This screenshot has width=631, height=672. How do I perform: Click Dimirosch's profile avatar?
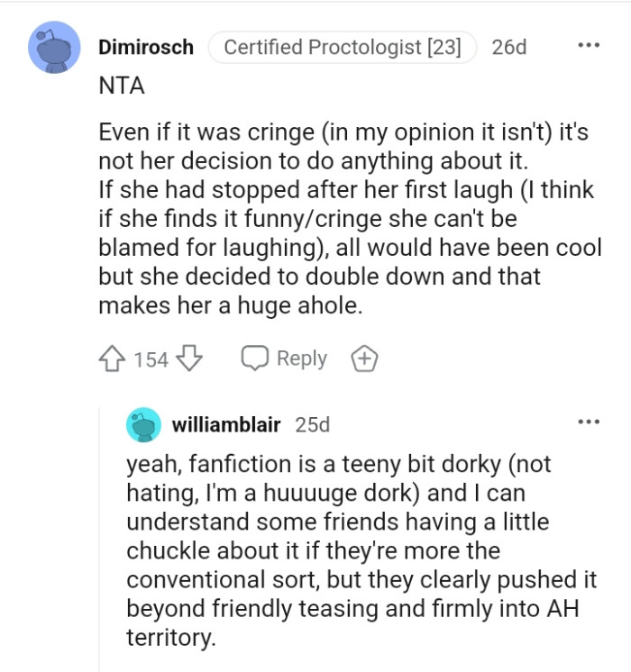56,46
